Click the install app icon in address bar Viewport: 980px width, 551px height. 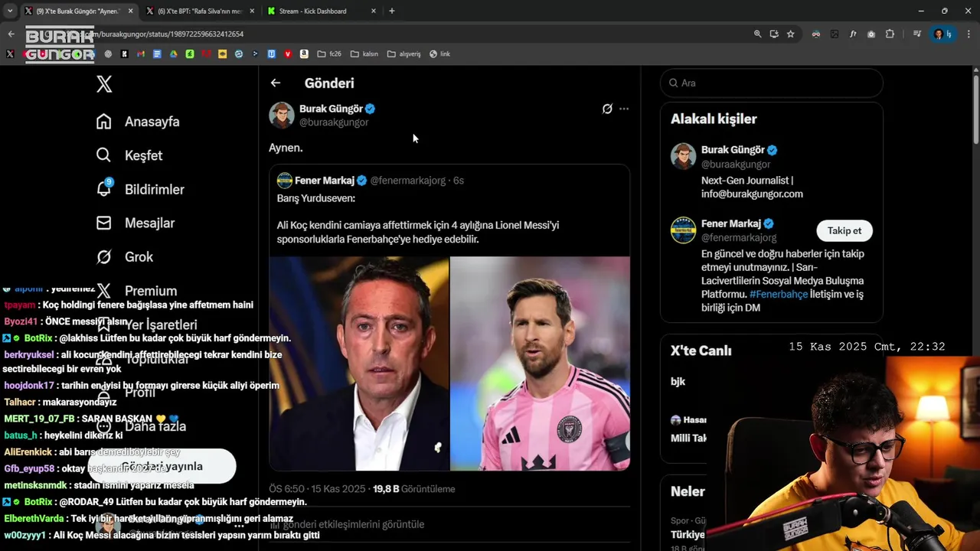tap(774, 34)
